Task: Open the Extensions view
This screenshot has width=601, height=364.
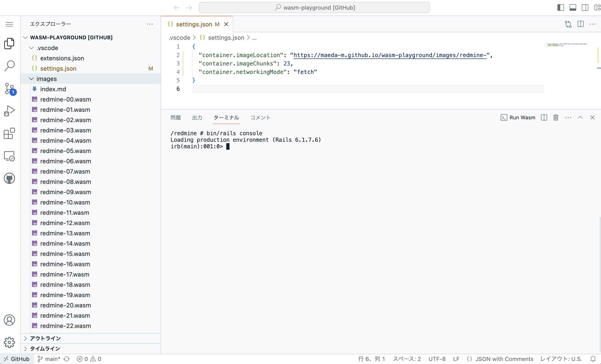Action: pos(9,133)
